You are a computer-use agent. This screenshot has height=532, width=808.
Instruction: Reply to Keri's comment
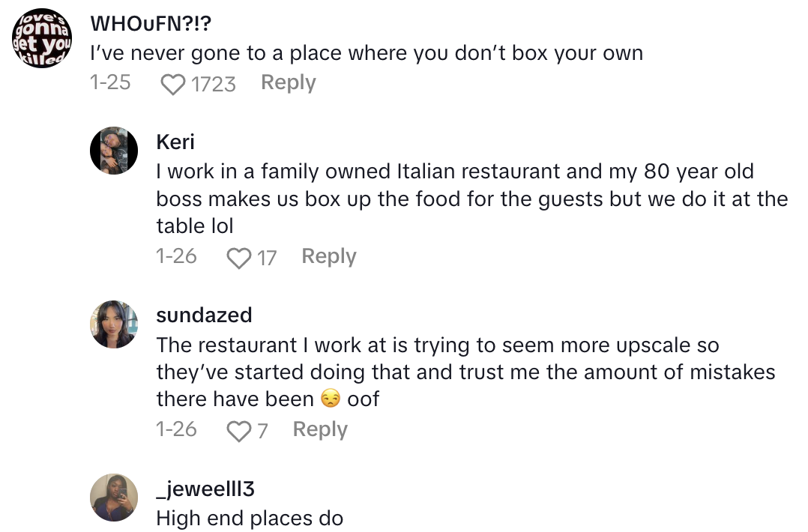pyautogui.click(x=328, y=256)
